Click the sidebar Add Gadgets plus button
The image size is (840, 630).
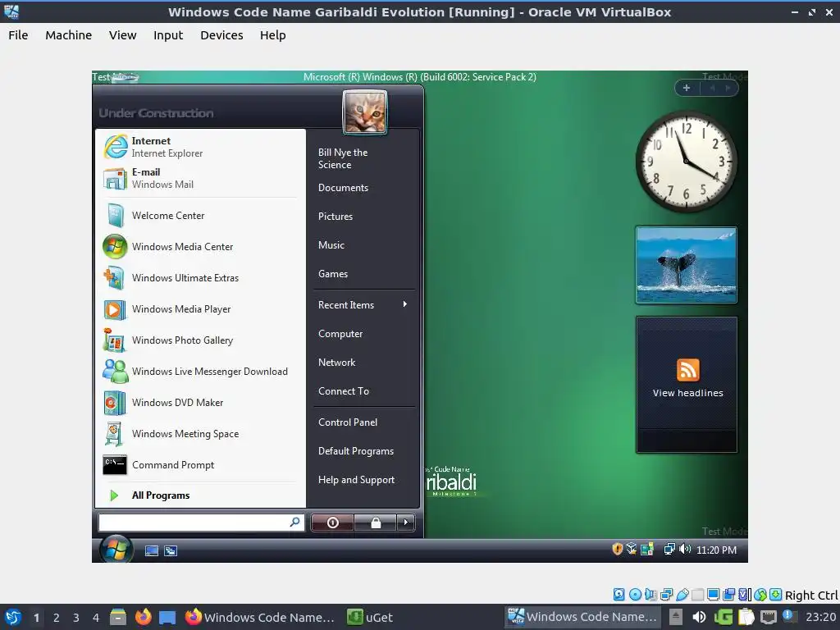tap(687, 88)
